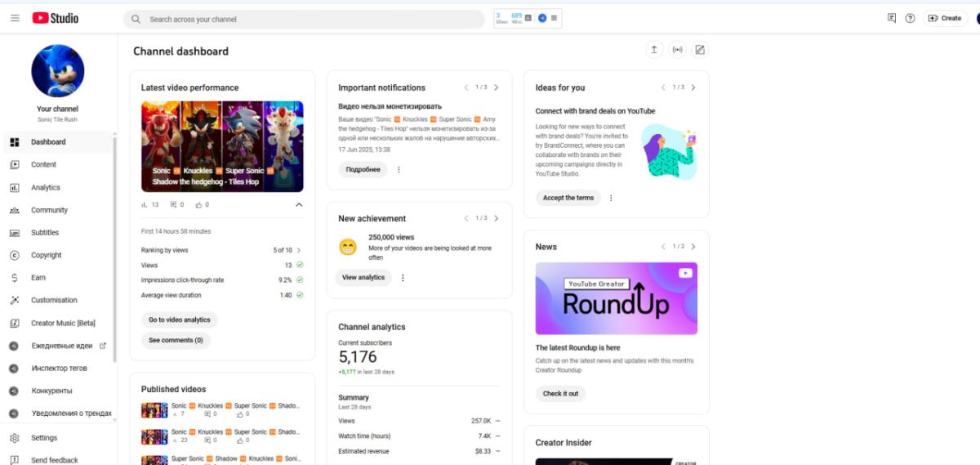Open Analytics in the sidebar
The width and height of the screenshot is (980, 465).
coord(58,187)
